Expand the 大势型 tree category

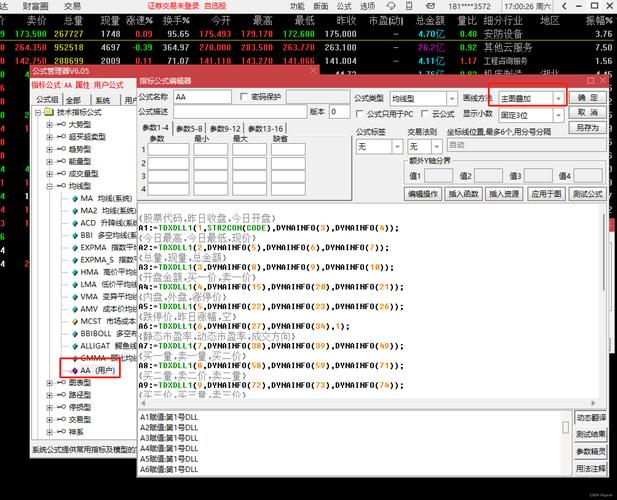[x=49, y=125]
